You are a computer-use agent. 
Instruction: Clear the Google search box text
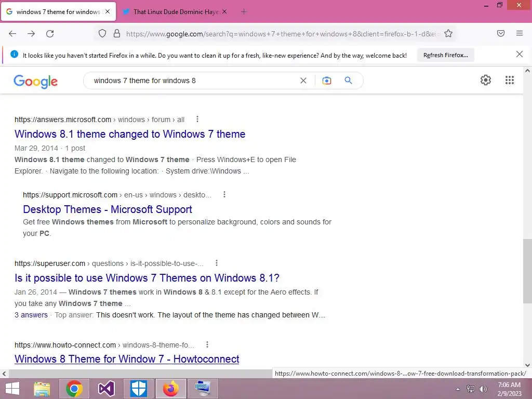[303, 81]
